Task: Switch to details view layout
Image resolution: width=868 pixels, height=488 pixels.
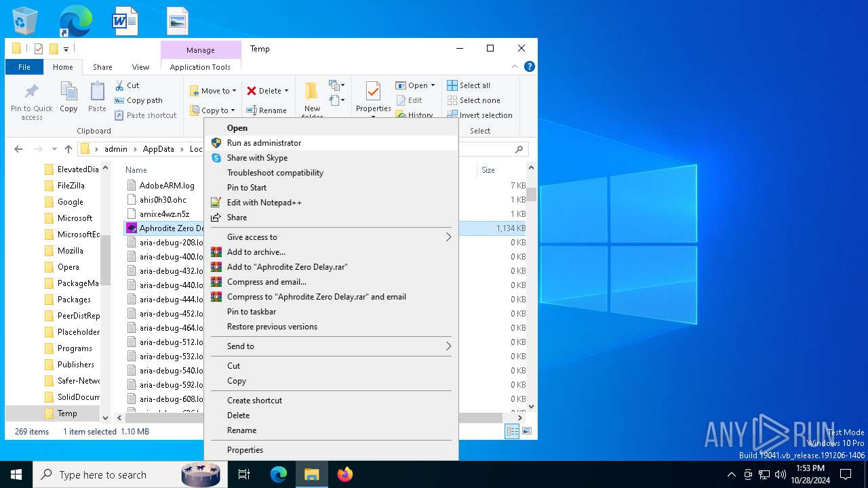Action: pyautogui.click(x=512, y=431)
